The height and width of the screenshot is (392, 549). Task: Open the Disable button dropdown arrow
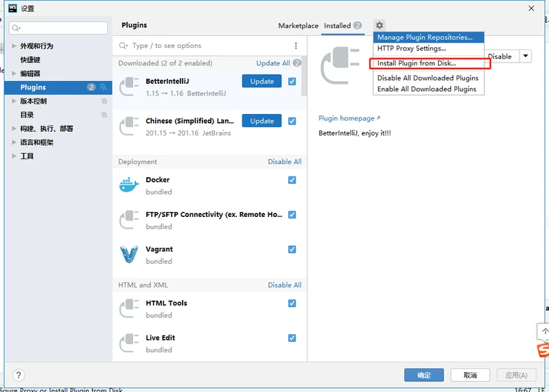pos(525,56)
